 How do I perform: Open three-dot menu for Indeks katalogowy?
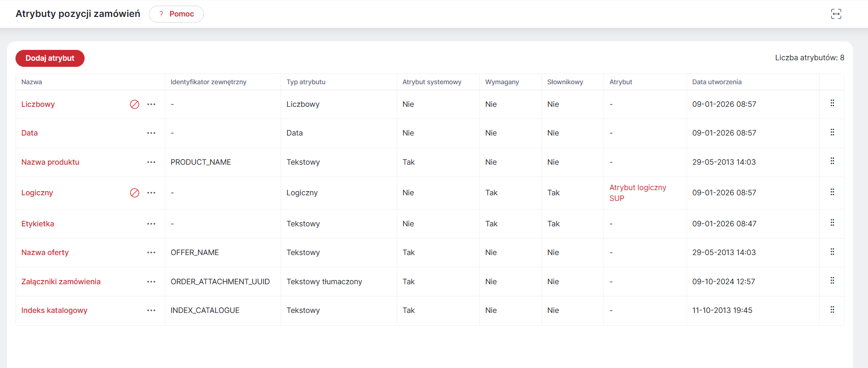pos(151,311)
